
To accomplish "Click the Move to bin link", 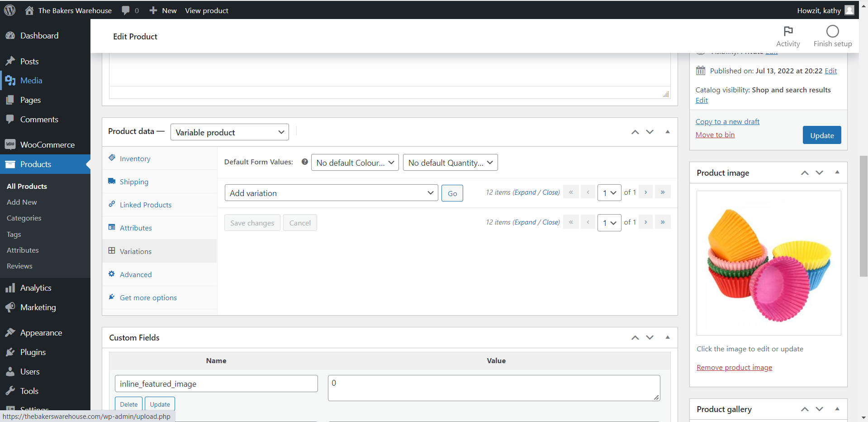I will point(715,135).
